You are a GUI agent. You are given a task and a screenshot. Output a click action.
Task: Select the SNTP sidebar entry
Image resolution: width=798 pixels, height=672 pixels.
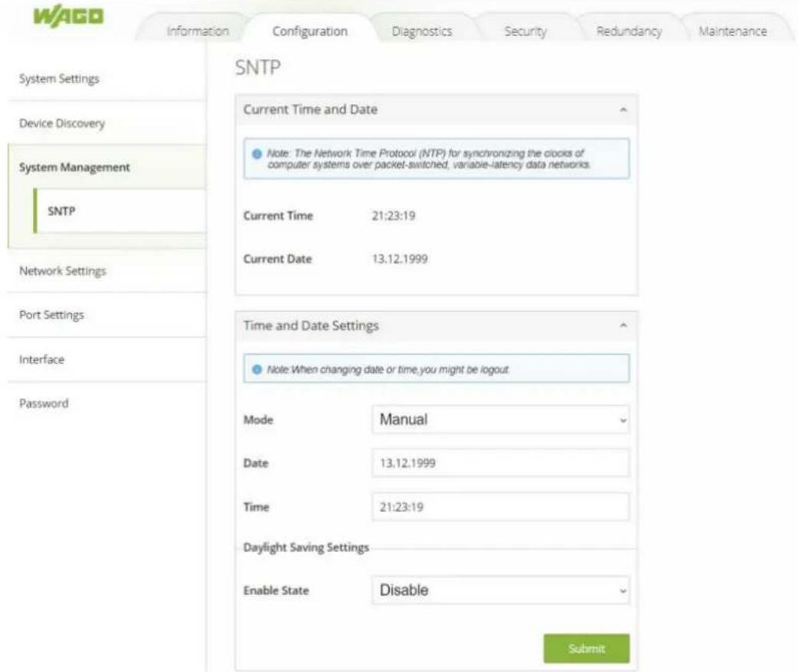[119, 210]
